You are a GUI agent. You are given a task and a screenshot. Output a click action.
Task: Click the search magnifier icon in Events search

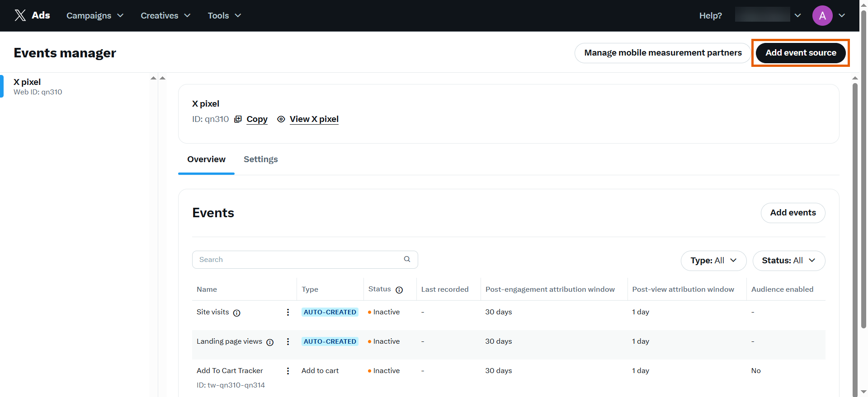[407, 259]
